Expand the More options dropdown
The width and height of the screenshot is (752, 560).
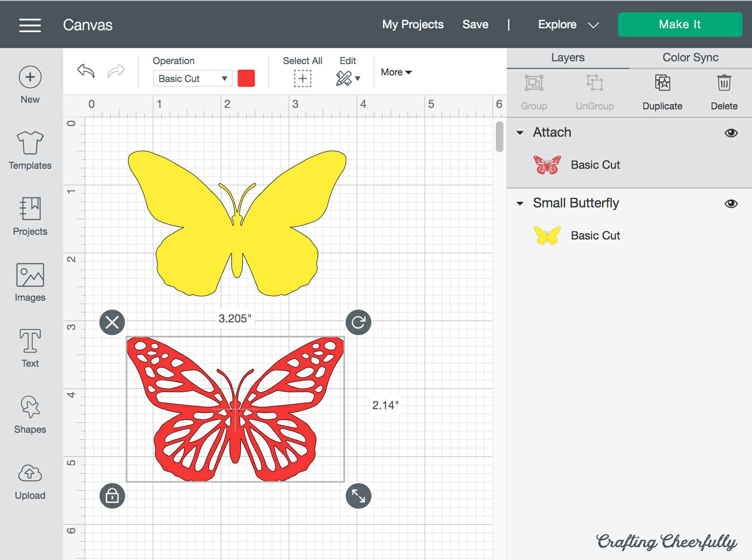coord(396,72)
